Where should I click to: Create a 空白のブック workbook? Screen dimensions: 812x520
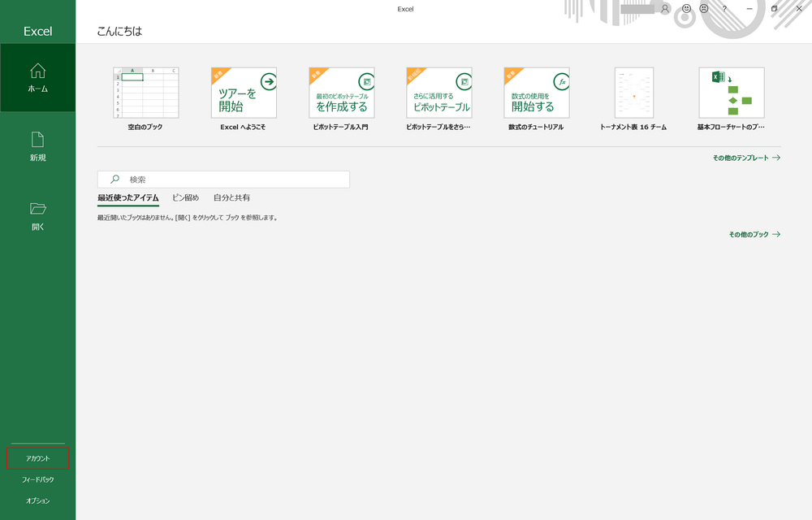(x=146, y=93)
